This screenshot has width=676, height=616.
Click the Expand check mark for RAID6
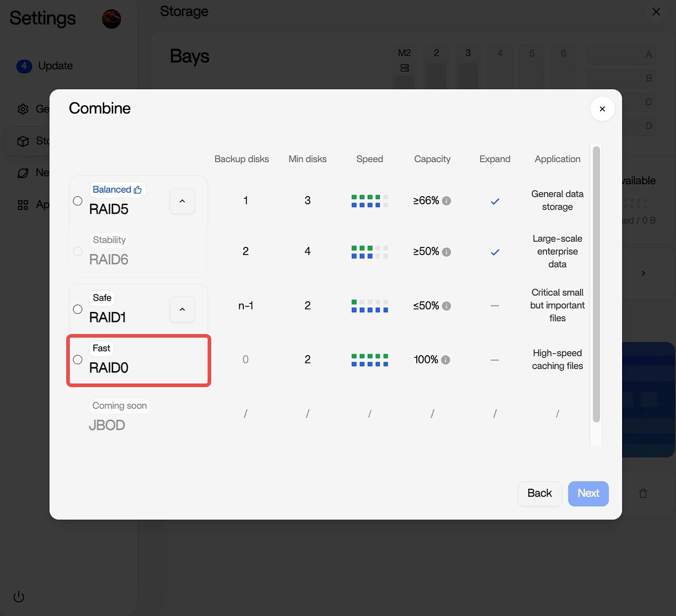coord(495,252)
